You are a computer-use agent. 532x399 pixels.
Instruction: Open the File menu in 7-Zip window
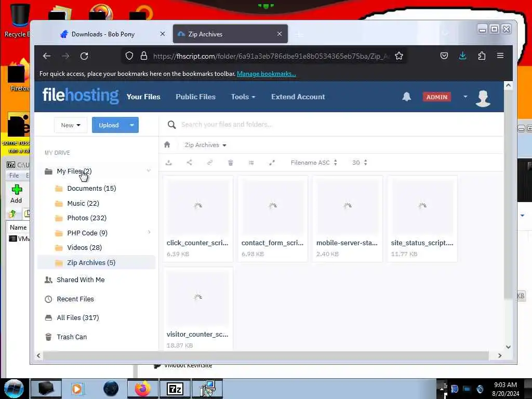(x=14, y=176)
